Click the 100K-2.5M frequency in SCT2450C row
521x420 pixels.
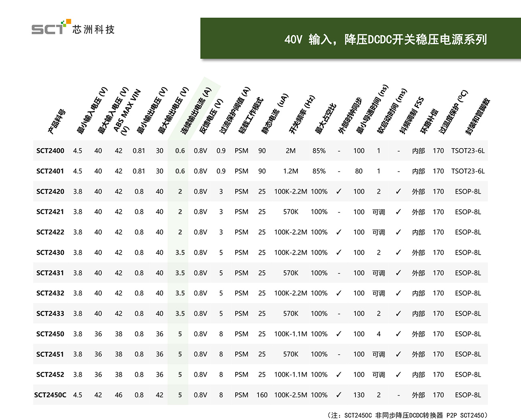click(x=291, y=395)
